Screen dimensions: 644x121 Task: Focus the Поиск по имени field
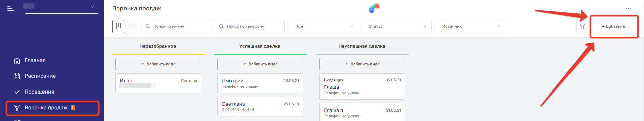click(176, 26)
